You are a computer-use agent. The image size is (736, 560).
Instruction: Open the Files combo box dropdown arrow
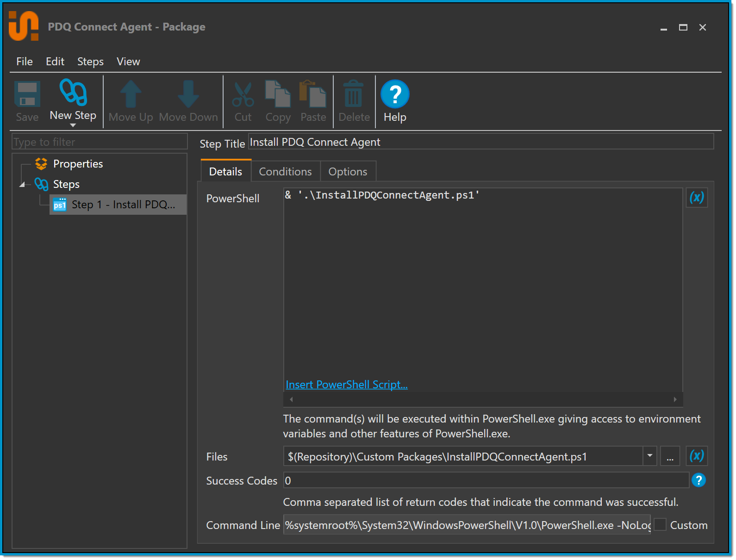650,456
